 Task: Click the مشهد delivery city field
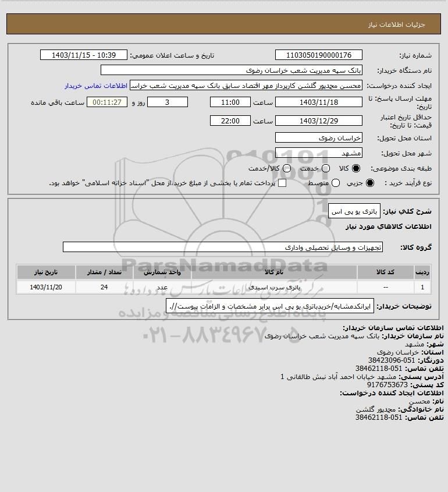(x=318, y=153)
